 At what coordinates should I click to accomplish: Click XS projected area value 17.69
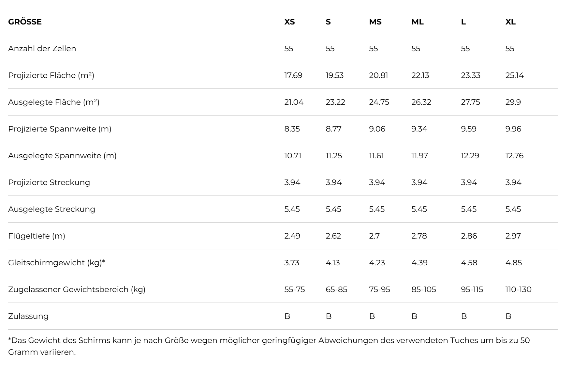click(293, 75)
